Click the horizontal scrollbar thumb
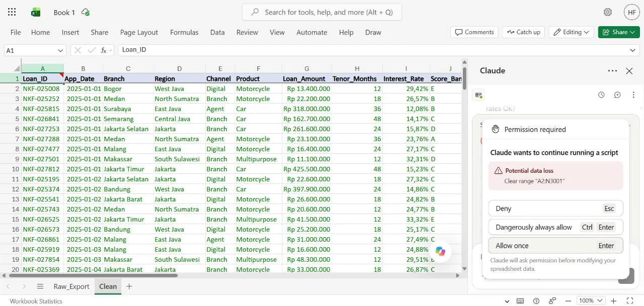 point(93,275)
